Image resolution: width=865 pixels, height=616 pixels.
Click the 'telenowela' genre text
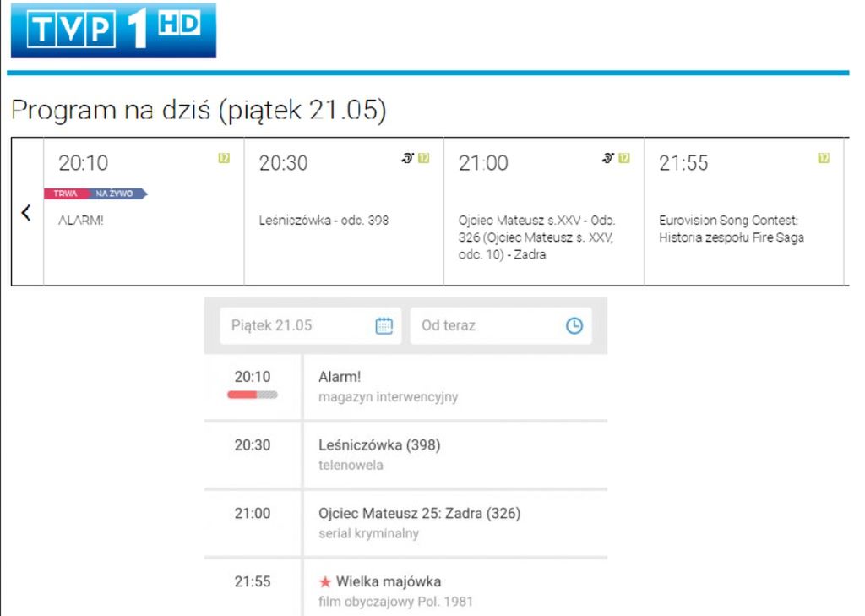(351, 466)
